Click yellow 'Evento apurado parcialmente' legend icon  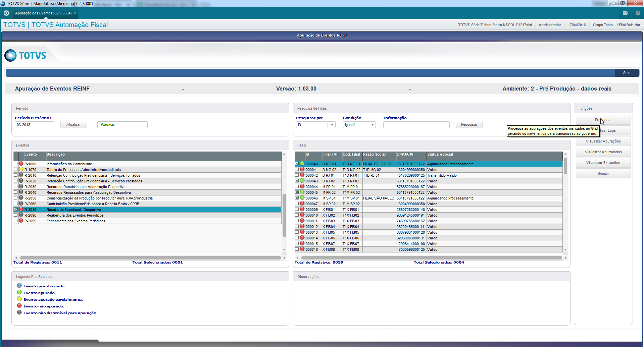(19, 299)
